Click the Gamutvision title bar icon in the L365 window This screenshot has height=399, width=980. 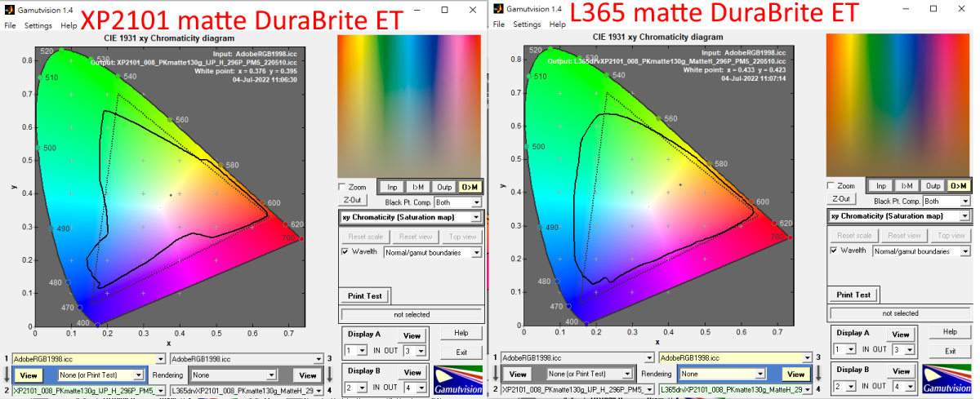(x=497, y=8)
